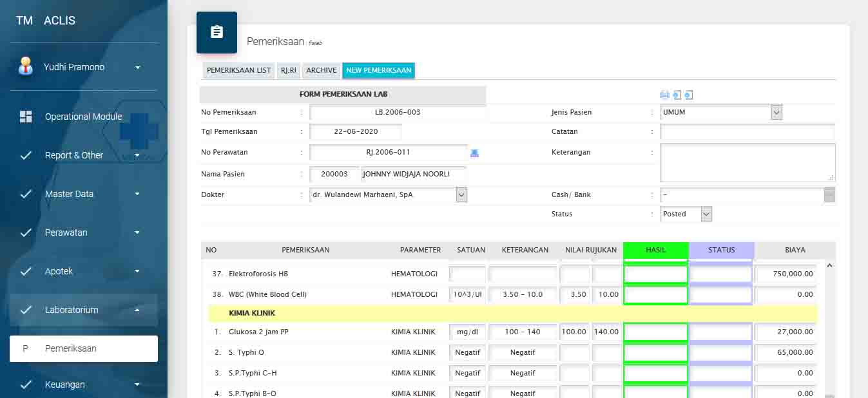Open the Dokter dropdown list

[461, 194]
